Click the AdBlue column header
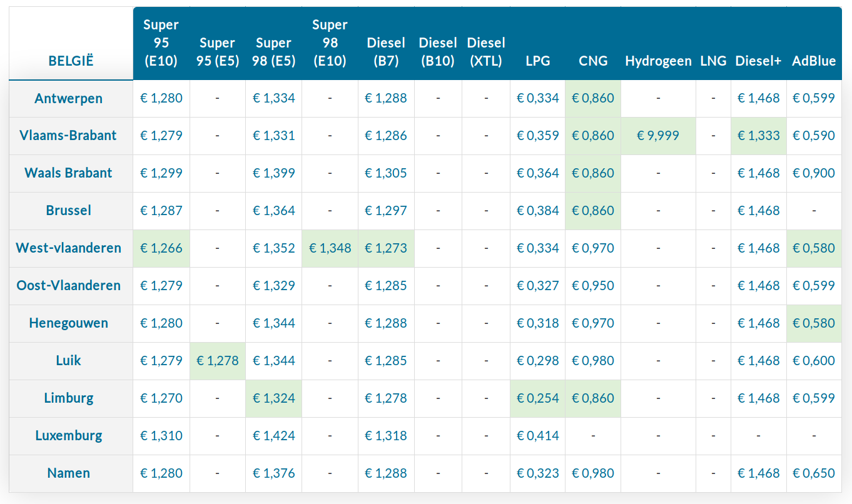The height and width of the screenshot is (504, 852). (814, 61)
